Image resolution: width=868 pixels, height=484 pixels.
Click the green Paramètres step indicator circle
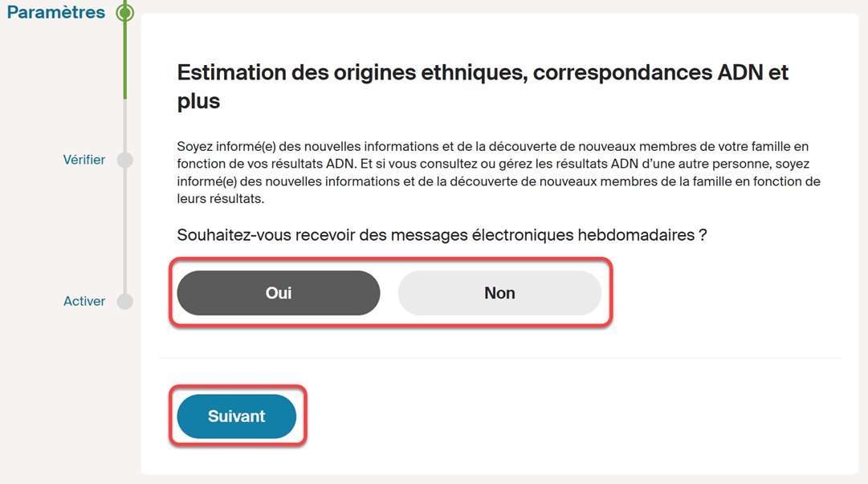tap(125, 12)
